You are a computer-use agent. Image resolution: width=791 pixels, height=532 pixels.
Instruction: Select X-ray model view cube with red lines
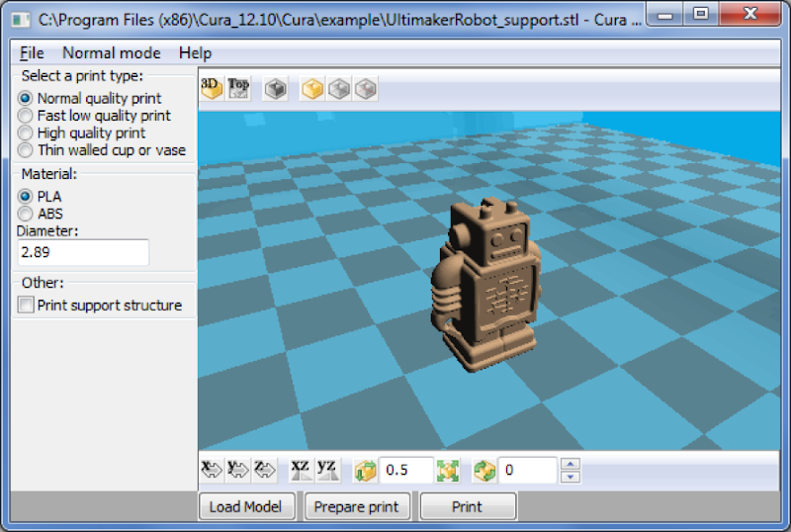(x=366, y=89)
